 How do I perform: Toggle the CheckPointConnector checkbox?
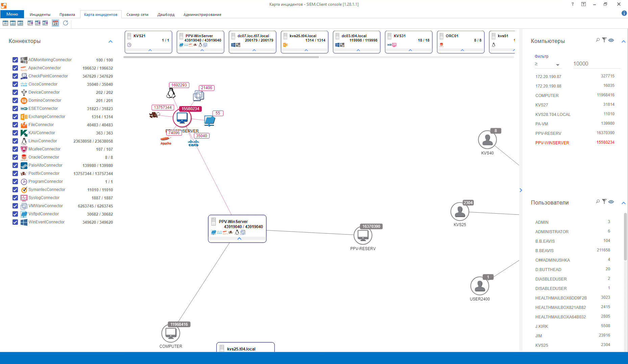tap(15, 76)
